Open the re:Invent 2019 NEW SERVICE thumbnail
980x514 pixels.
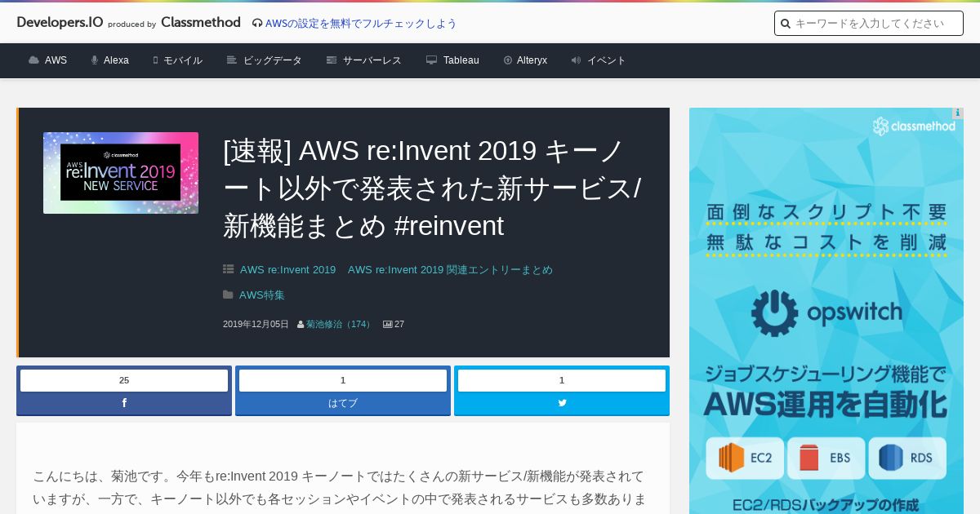pyautogui.click(x=121, y=173)
